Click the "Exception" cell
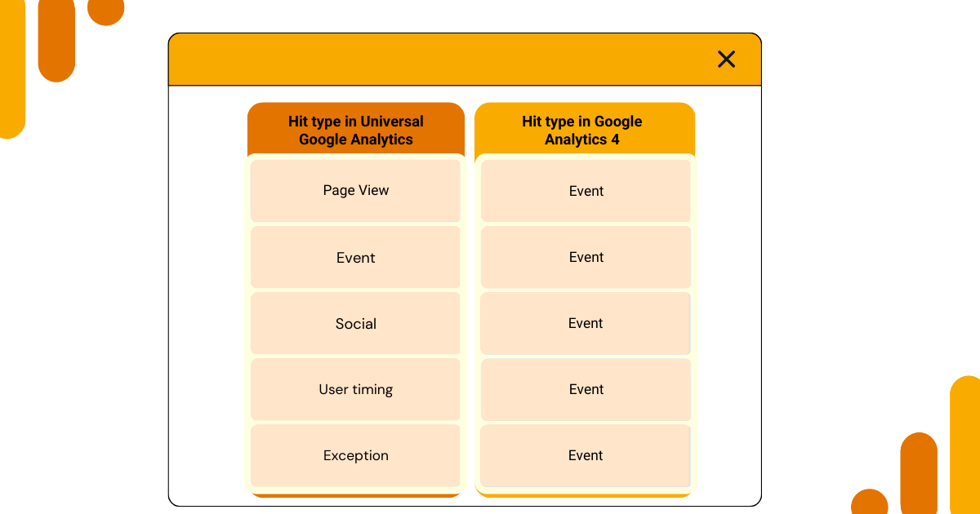 pyautogui.click(x=355, y=456)
